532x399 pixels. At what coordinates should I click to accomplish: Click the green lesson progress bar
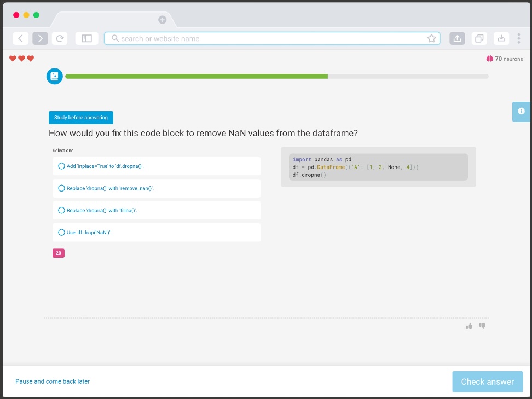pyautogui.click(x=197, y=76)
